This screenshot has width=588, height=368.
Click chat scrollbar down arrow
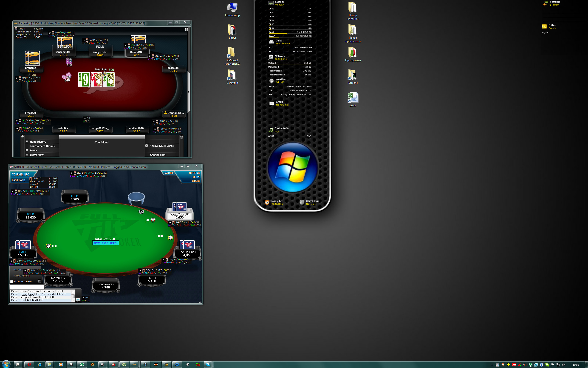73,300
